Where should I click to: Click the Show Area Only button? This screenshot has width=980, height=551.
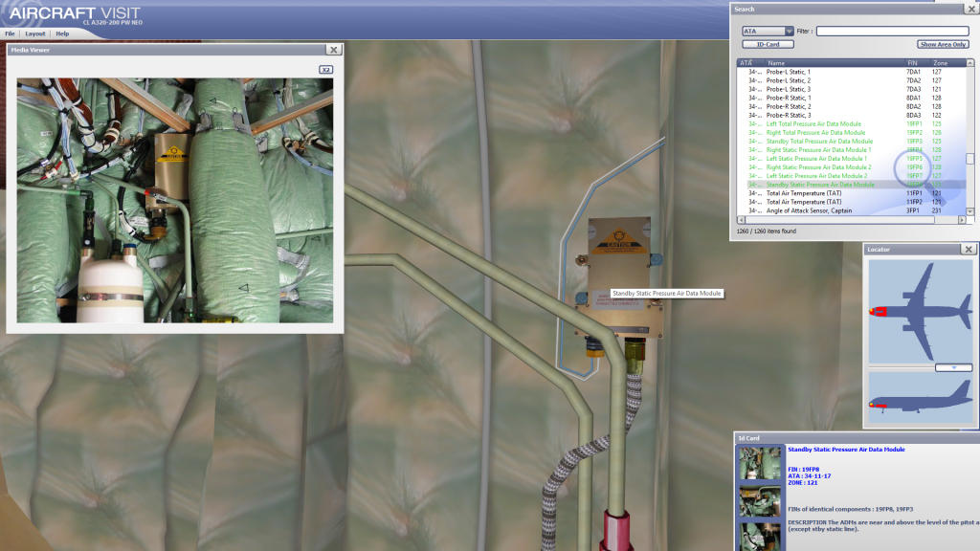point(943,44)
